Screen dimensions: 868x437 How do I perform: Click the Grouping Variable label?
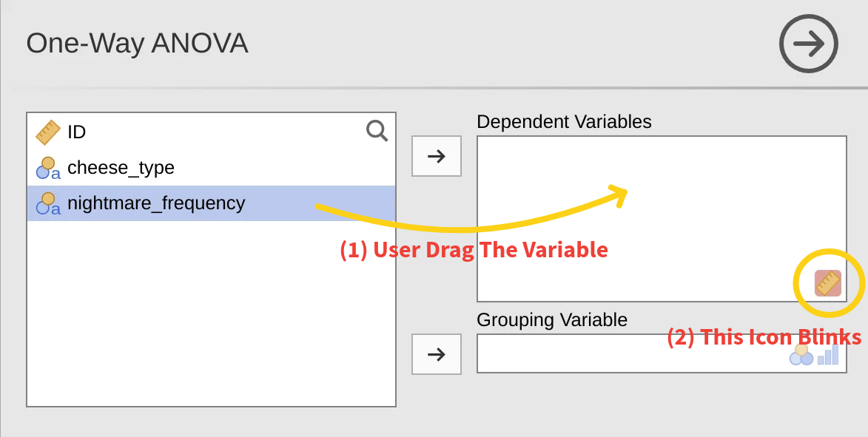coord(551,320)
